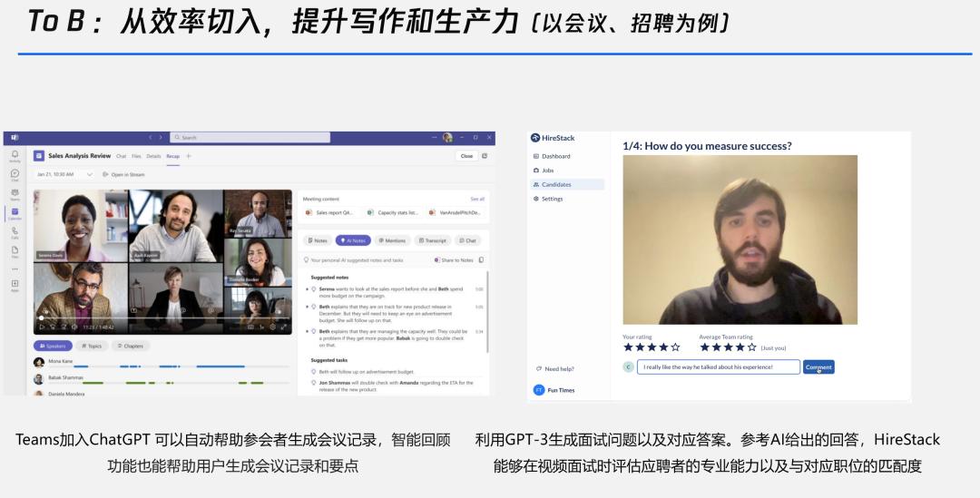Go forward with Teams history arrow
Image resolution: width=980 pixels, height=498 pixels.
tap(161, 138)
